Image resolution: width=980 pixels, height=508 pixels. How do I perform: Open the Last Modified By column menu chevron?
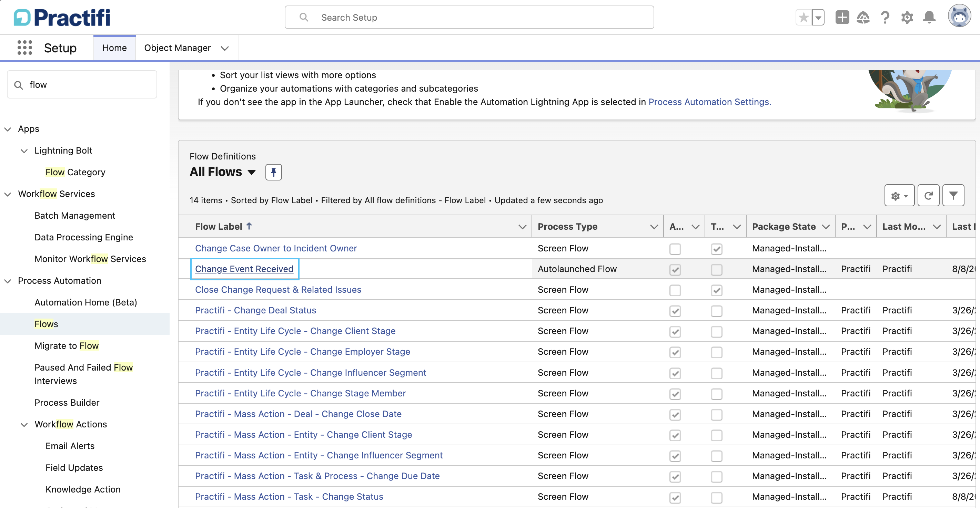pyautogui.click(x=937, y=227)
